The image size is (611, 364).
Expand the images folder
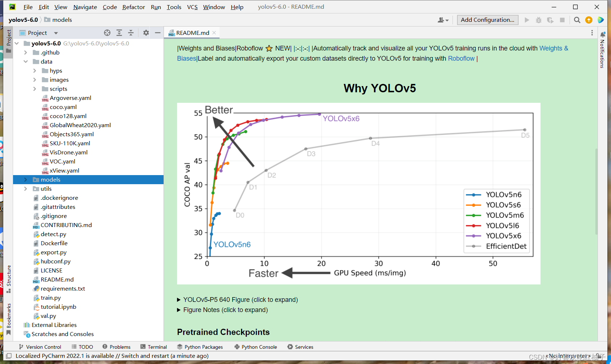click(35, 80)
